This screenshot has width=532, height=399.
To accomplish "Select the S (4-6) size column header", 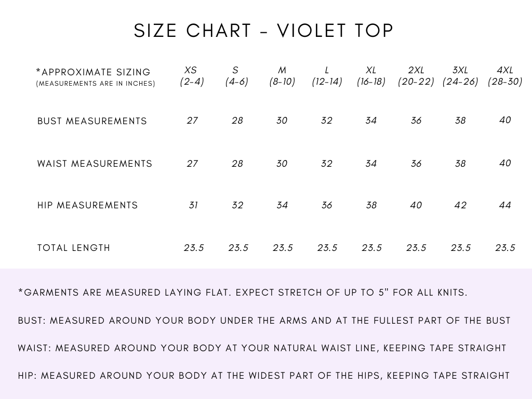I will (236, 76).
